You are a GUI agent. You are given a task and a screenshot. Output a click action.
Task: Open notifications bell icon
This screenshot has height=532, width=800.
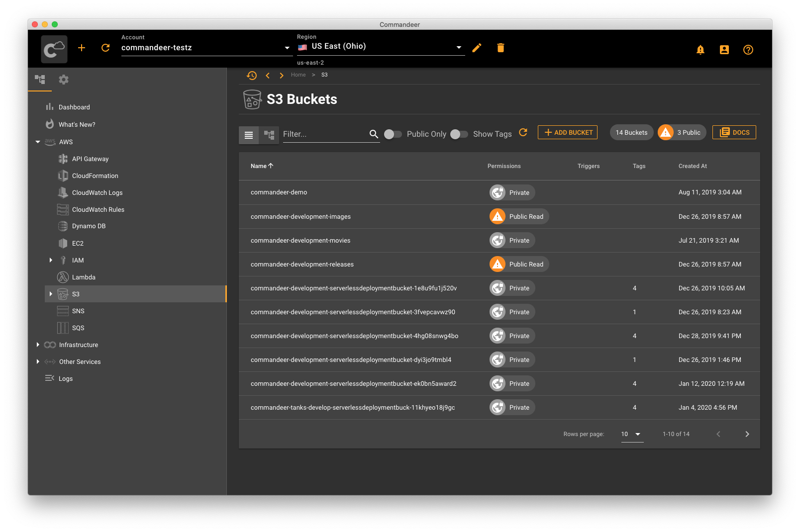click(700, 50)
